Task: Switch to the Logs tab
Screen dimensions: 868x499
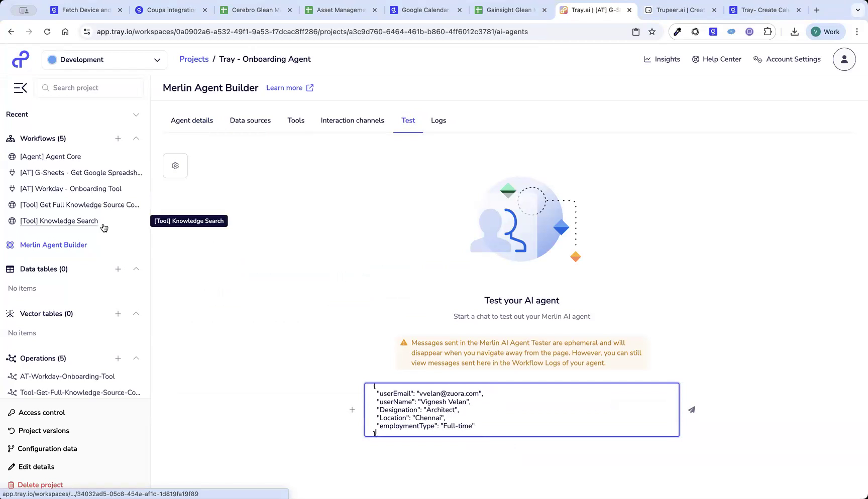Action: point(438,120)
